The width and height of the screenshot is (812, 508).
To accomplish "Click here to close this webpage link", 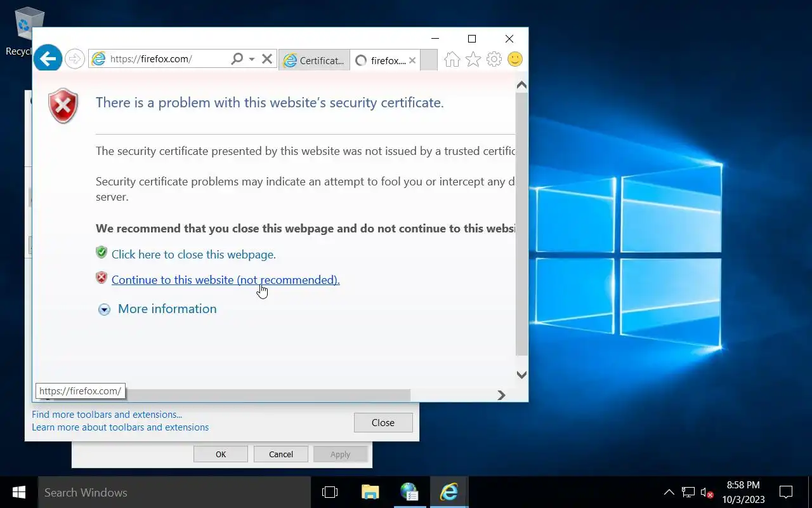I will click(193, 255).
